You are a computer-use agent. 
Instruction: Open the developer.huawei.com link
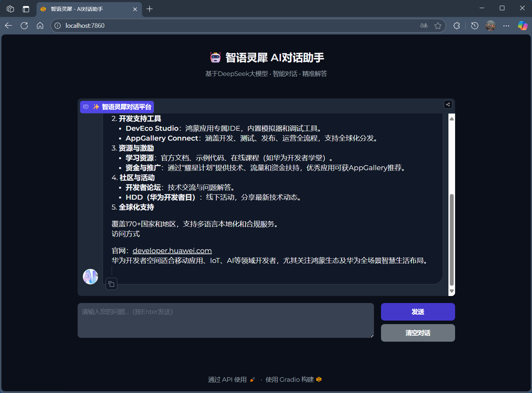[x=172, y=251]
